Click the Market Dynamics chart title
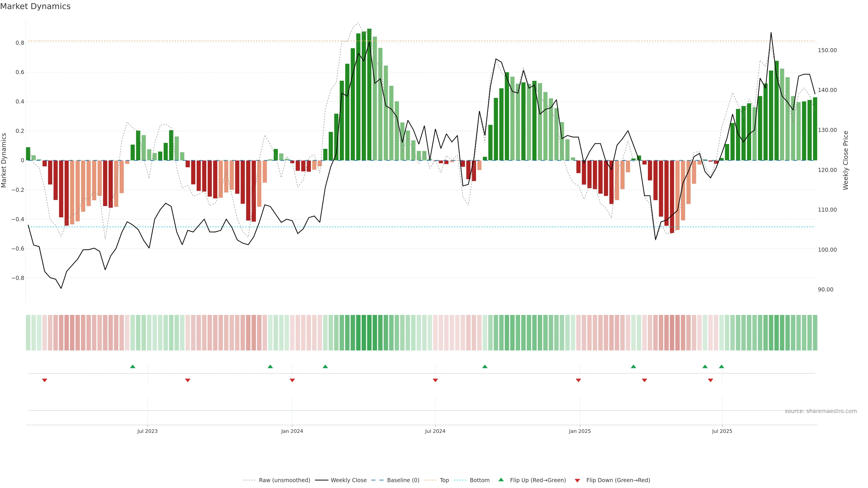 35,6
